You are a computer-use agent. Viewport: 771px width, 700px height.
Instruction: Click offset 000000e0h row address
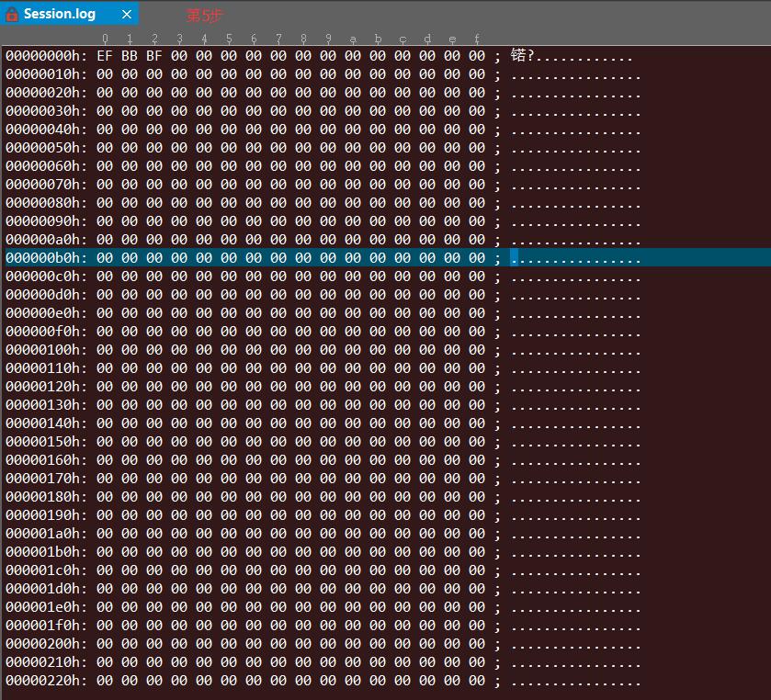click(x=46, y=313)
